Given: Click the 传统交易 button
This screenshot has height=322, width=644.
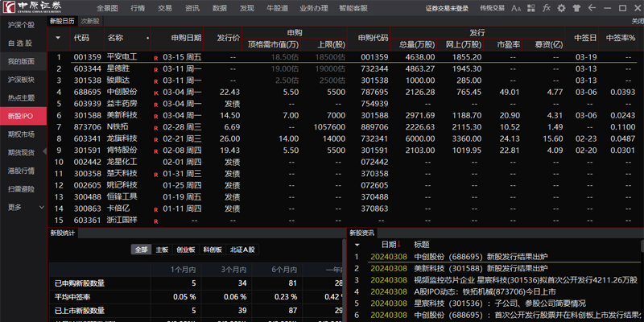Looking at the screenshot, I should pyautogui.click(x=492, y=8).
